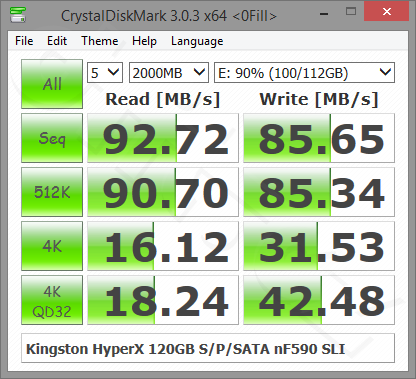416x379 pixels.
Task: Start the 4K QD32 test
Action: (52, 300)
